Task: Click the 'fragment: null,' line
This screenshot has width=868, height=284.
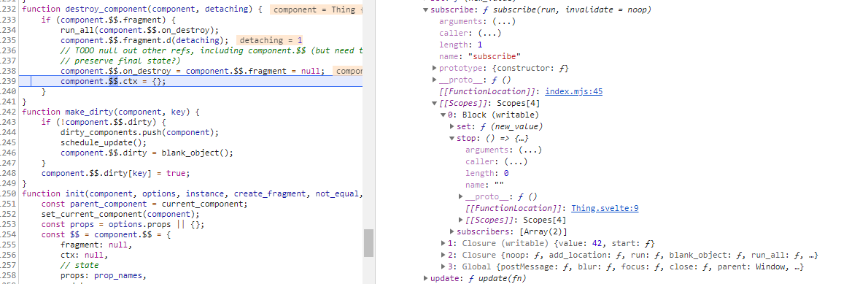Action: pyautogui.click(x=96, y=245)
